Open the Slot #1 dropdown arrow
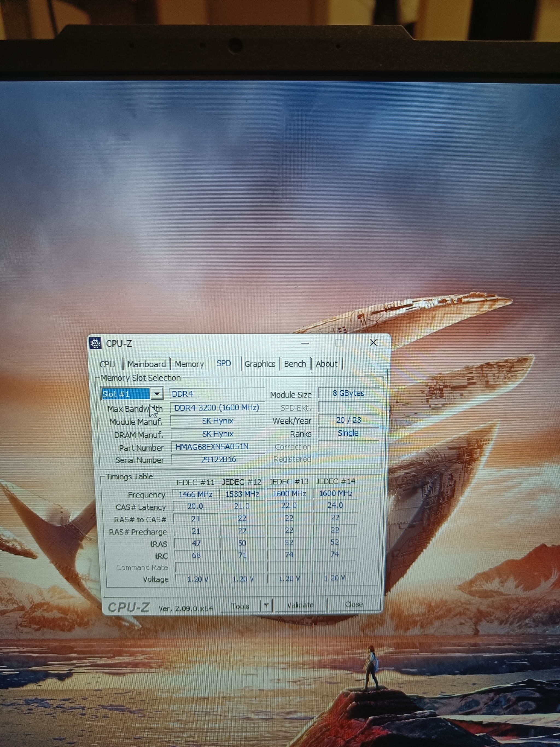The width and height of the screenshot is (560, 747). pos(157,394)
